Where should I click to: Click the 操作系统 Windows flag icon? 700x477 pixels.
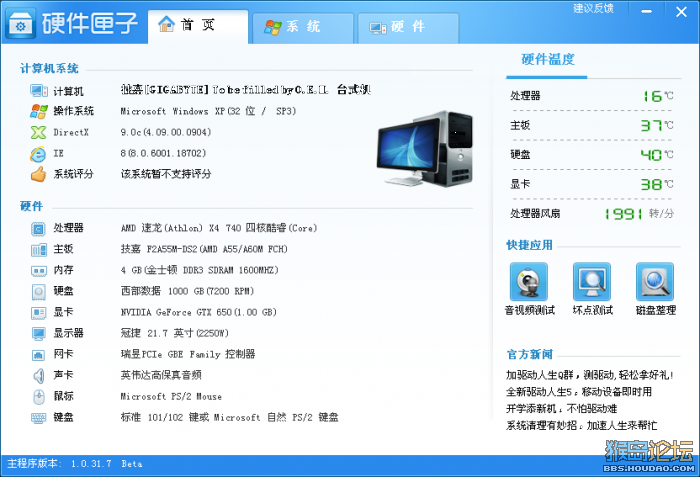38,111
